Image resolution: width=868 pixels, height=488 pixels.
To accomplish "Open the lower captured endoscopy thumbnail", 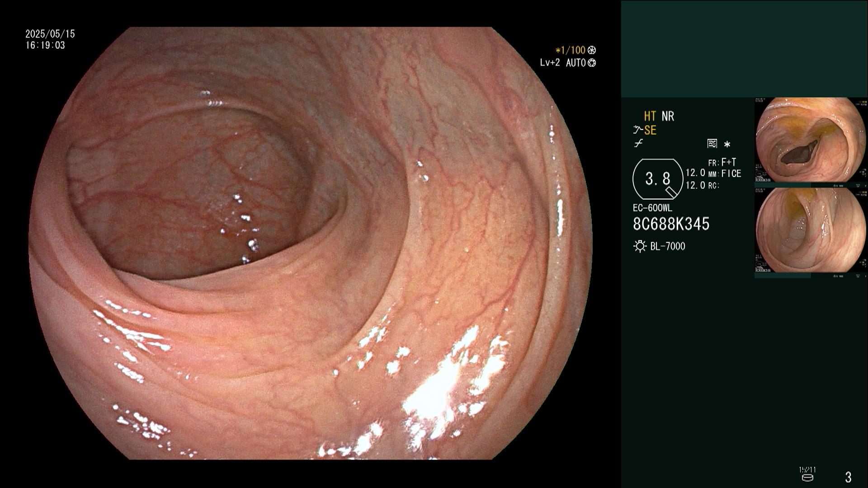I will pos(810,230).
